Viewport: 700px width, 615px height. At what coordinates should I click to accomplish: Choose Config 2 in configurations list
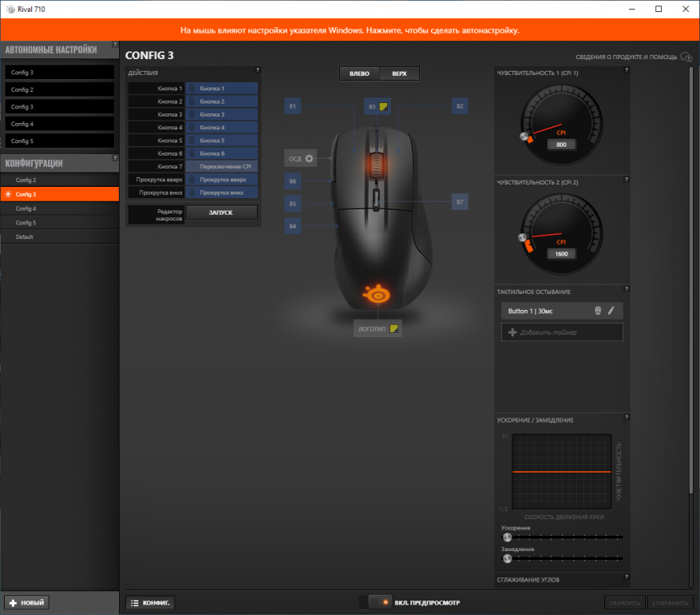[x=60, y=180]
